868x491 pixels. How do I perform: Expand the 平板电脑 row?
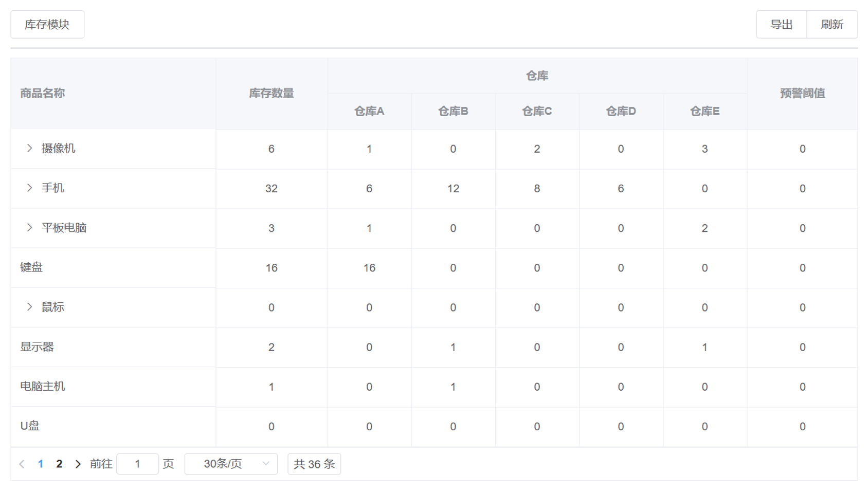(29, 228)
